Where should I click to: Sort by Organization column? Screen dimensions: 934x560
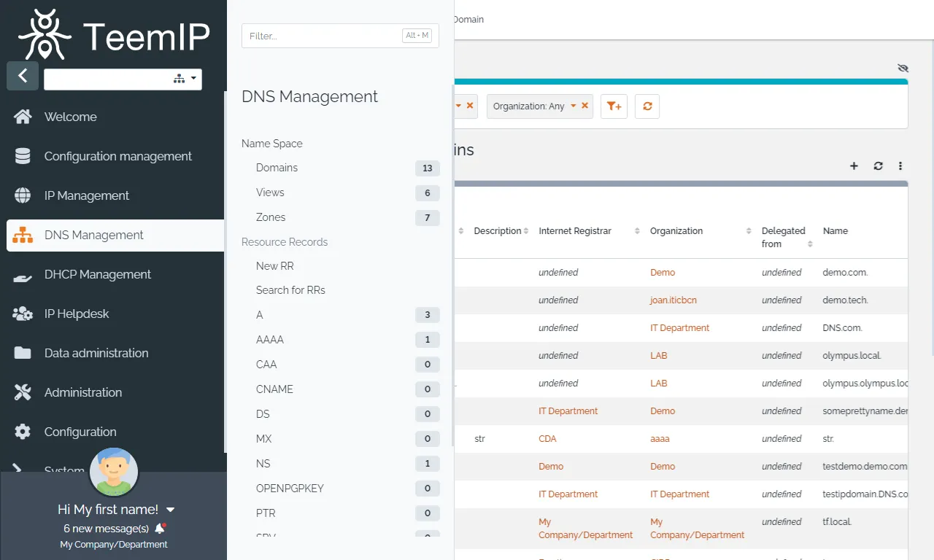pyautogui.click(x=700, y=231)
